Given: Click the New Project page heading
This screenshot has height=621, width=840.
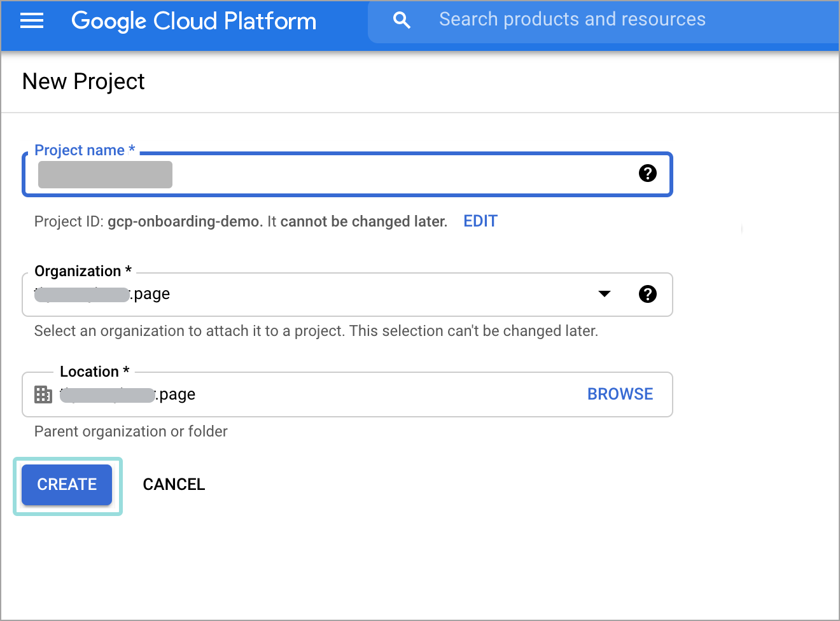Looking at the screenshot, I should click(83, 81).
